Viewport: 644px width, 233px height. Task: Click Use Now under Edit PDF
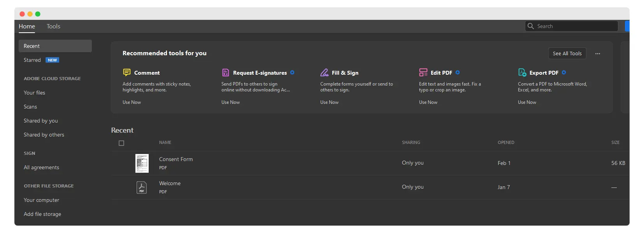click(428, 102)
